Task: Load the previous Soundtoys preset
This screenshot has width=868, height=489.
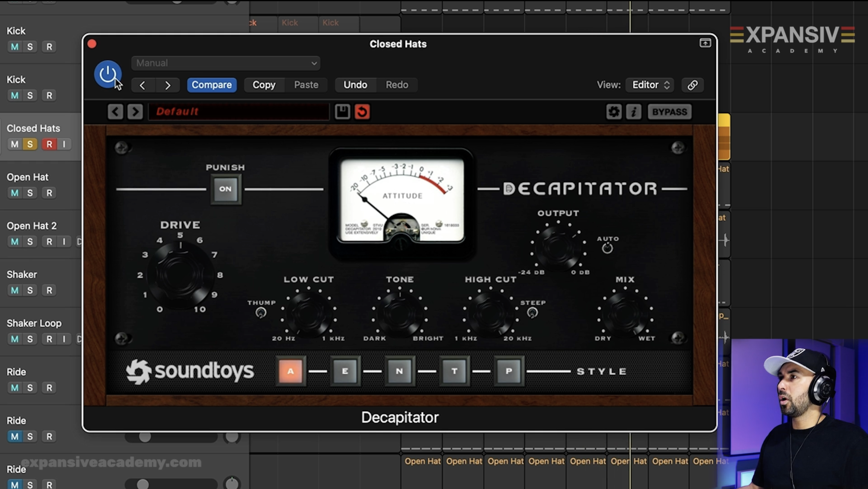Action: coord(115,111)
